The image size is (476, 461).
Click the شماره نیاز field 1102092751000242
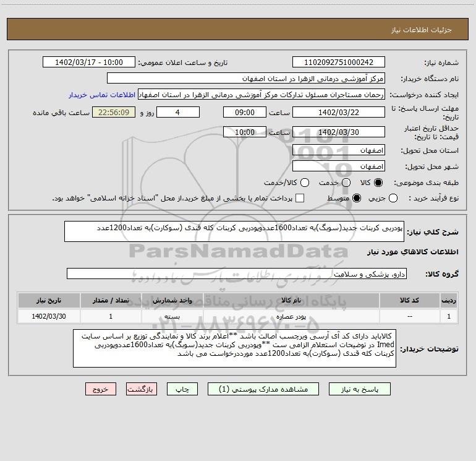339,62
